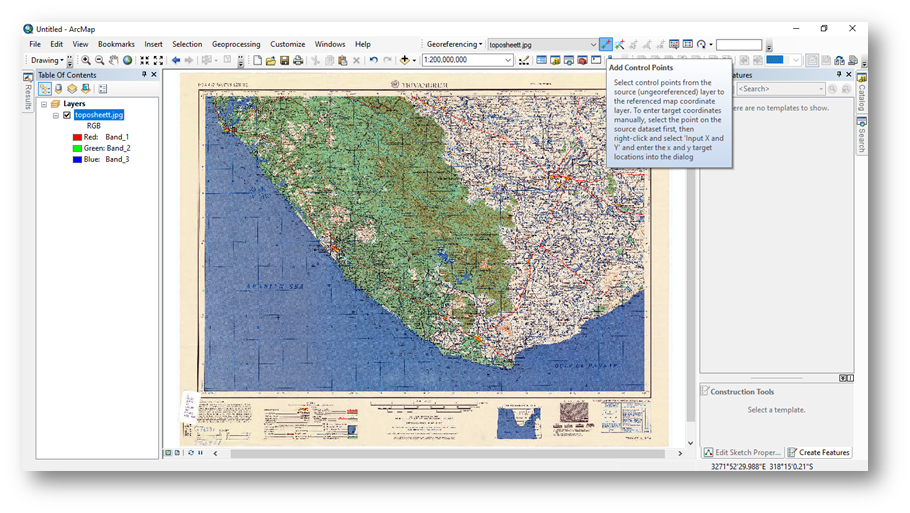Screen dimensions: 910x513
Task: Open the Rotate tool dropdown arrow
Action: 710,44
